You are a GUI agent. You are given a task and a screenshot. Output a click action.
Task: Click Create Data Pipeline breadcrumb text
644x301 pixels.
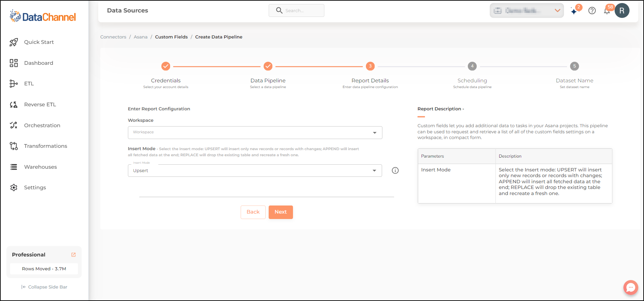(x=219, y=37)
